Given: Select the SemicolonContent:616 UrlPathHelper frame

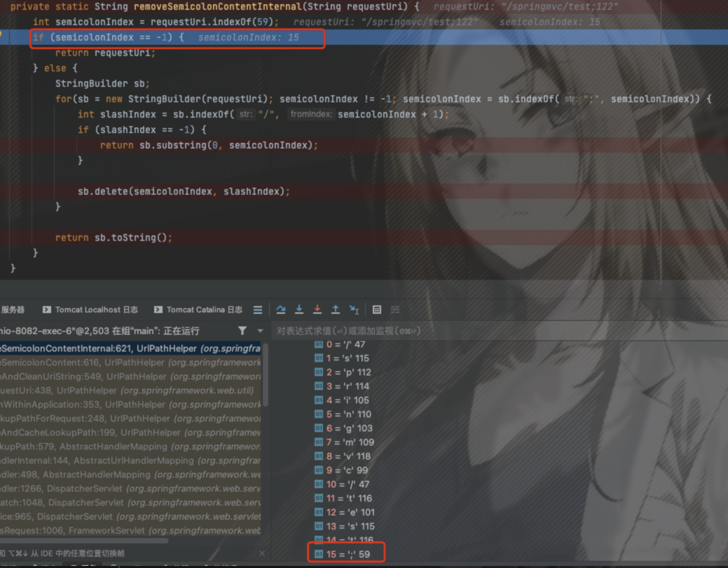Looking at the screenshot, I should coord(131,362).
